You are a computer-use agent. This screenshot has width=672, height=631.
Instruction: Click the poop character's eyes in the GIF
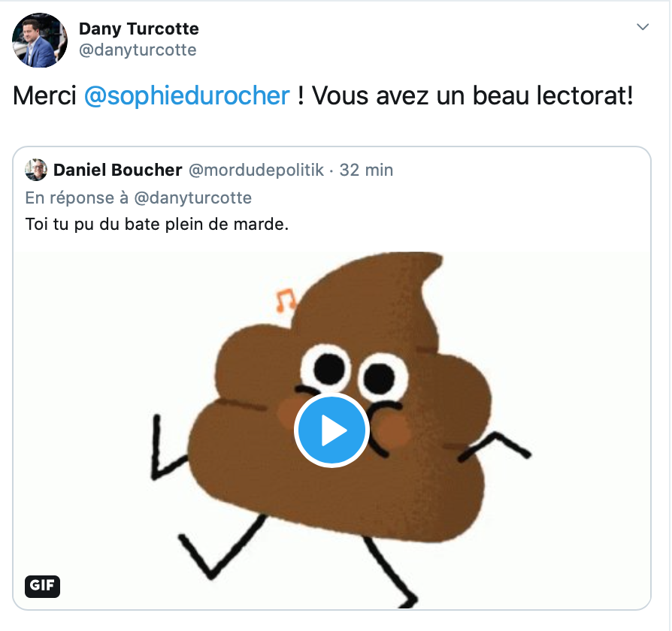pos(354,371)
